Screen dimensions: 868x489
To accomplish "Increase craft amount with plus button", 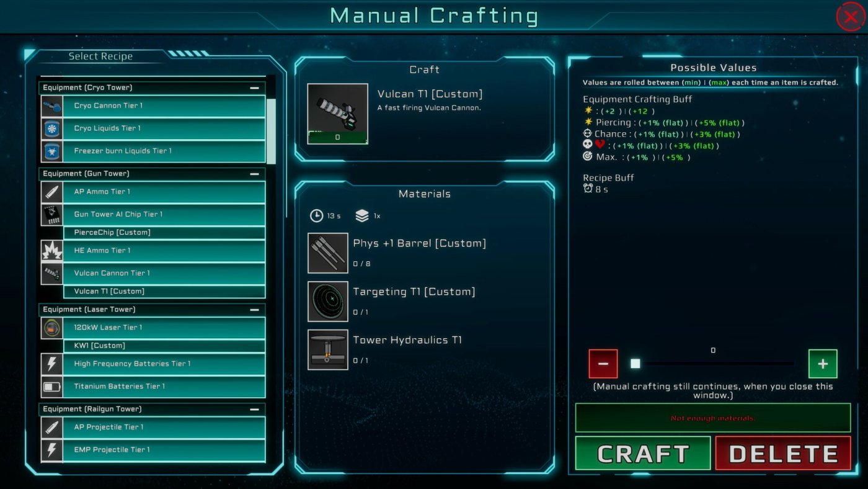I will [x=823, y=364].
